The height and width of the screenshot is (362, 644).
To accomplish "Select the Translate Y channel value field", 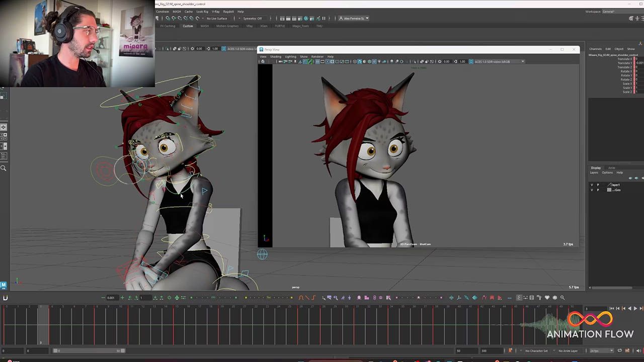I will (x=639, y=63).
